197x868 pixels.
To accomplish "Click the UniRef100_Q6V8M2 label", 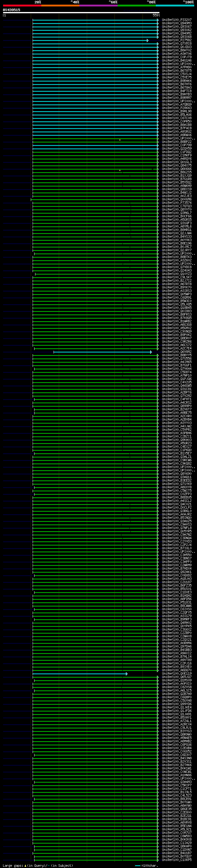I will click(x=176, y=352).
